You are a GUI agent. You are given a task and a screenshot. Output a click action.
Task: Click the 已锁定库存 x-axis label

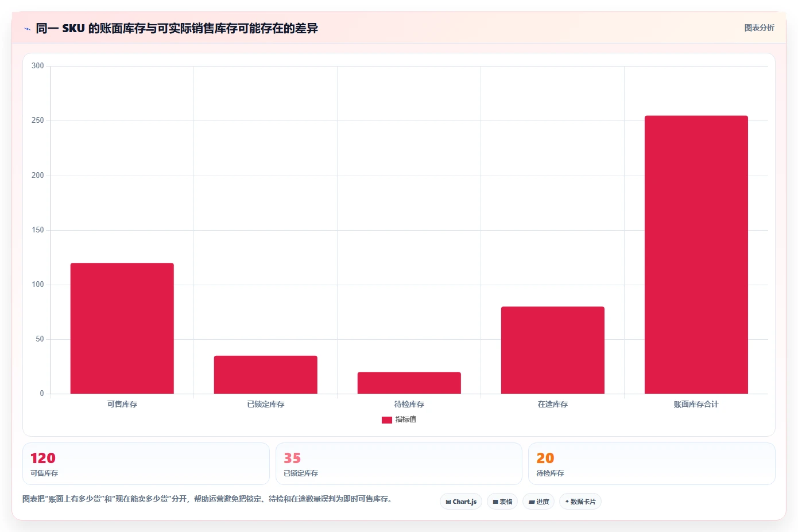coord(266,405)
